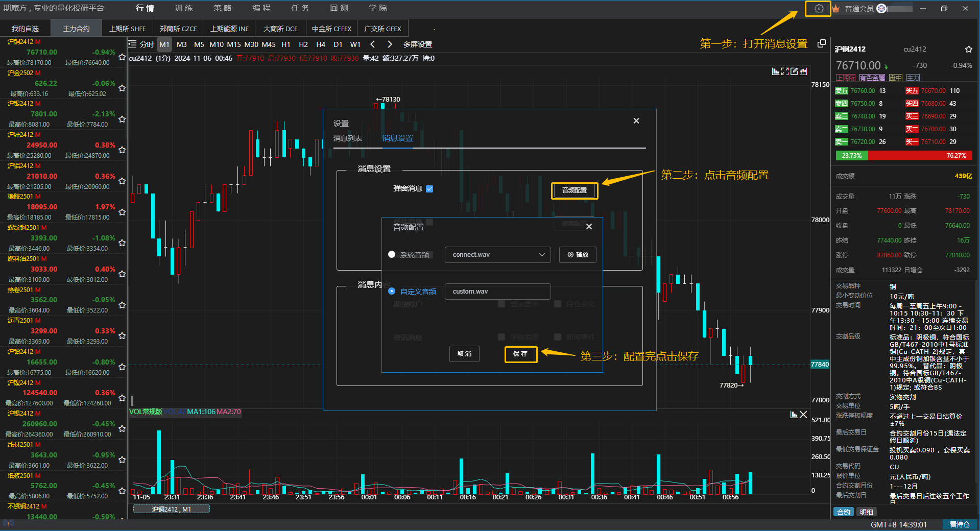Image resolution: width=980 pixels, height=531 pixels.
Task: Click the 沪铜2412, M1 timeline range bar
Action: (x=172, y=509)
